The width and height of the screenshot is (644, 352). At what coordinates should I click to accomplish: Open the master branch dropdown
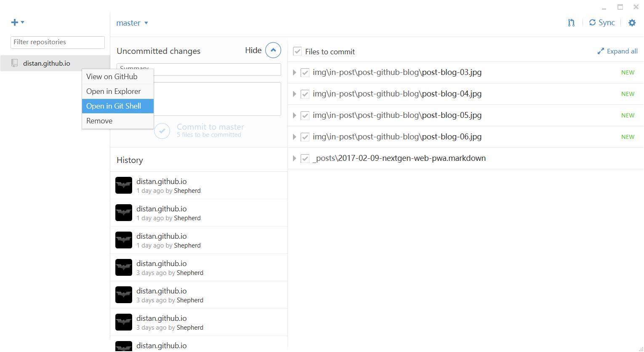coord(132,23)
